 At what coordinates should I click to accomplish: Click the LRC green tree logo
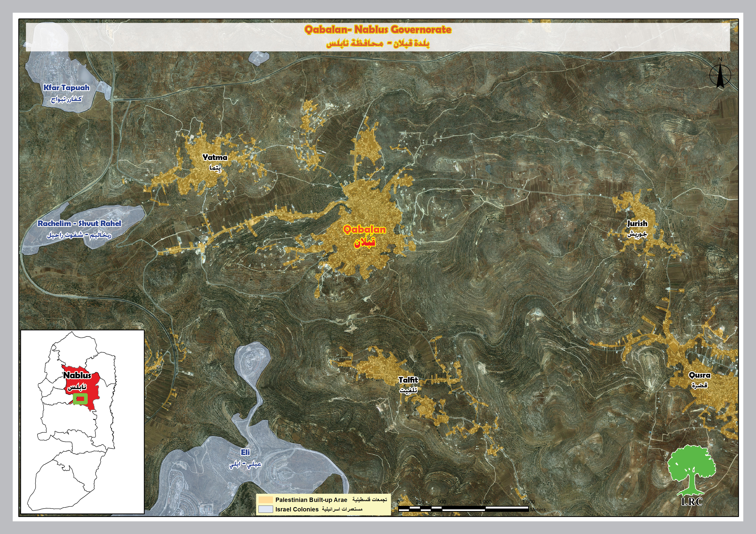[692, 470]
